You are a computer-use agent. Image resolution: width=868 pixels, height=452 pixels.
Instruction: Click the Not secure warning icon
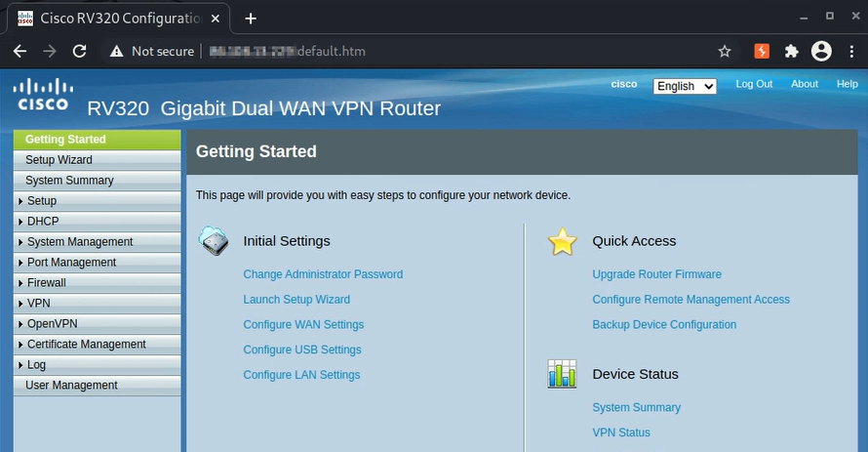(x=116, y=52)
